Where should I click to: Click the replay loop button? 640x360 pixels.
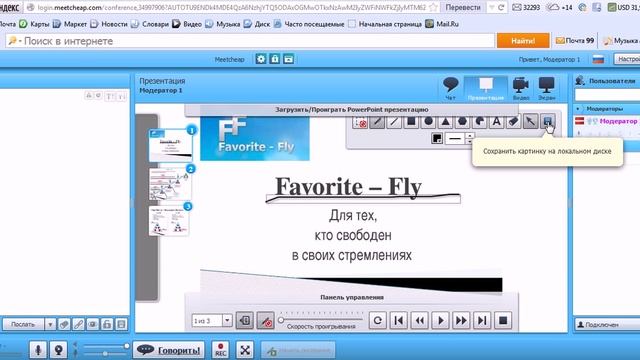378,320
